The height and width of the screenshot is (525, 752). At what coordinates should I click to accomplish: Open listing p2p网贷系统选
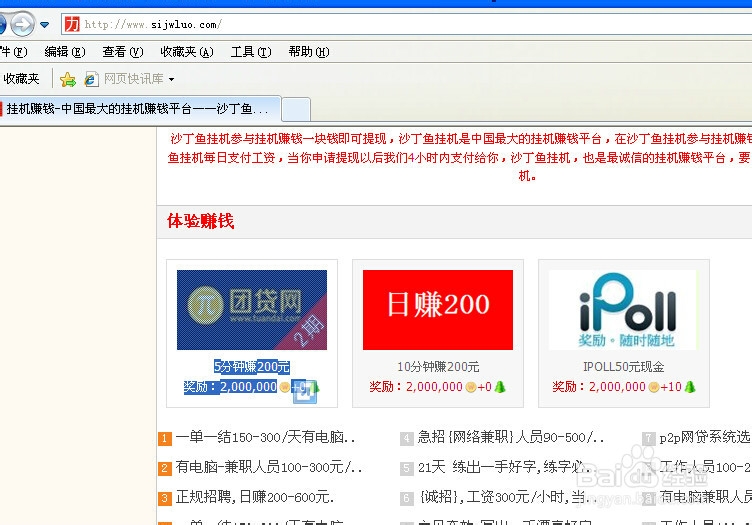coord(705,437)
